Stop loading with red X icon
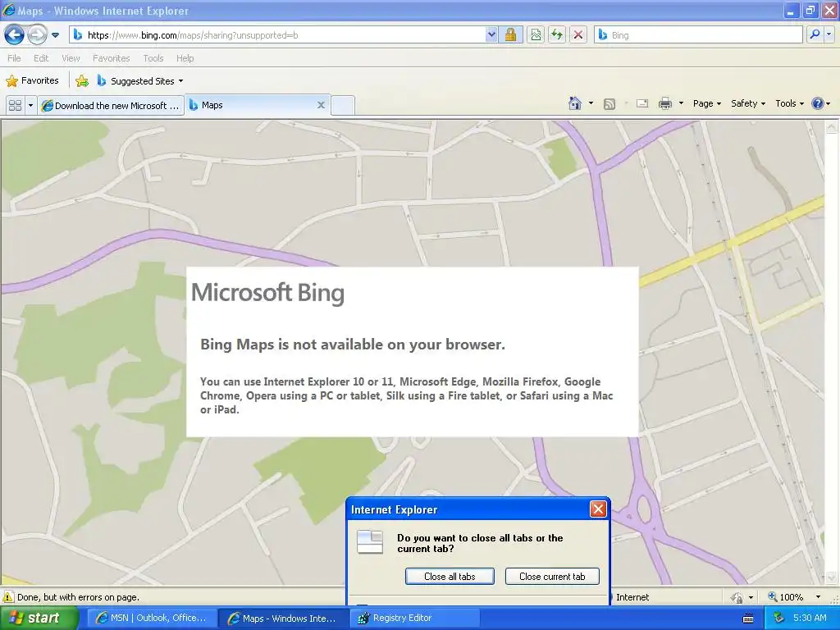 point(578,35)
